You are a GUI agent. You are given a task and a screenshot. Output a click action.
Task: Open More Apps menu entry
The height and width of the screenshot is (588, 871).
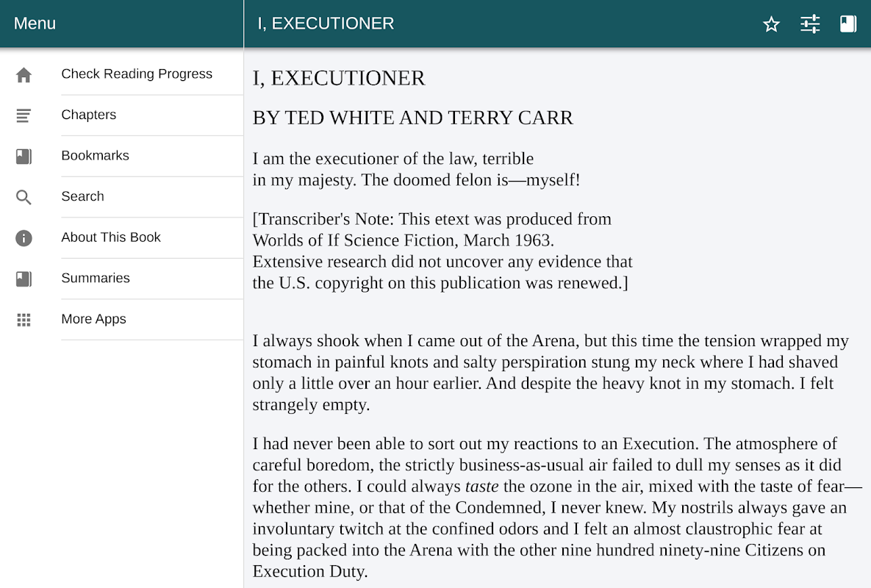[x=94, y=319]
